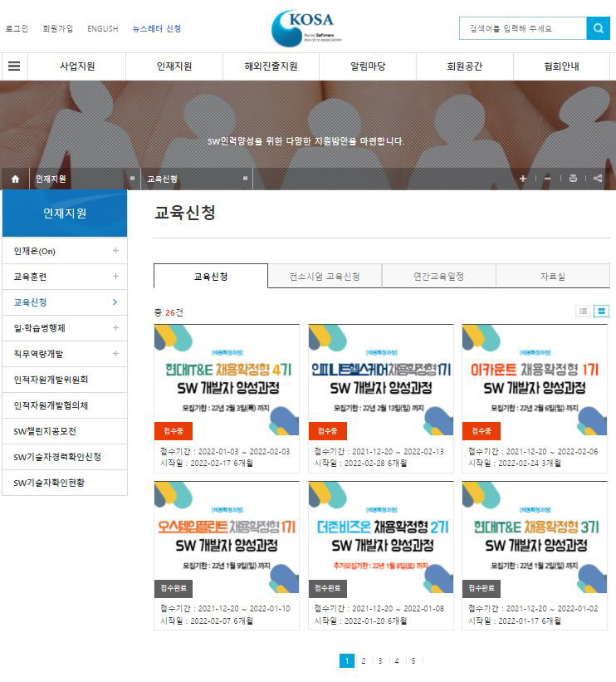Viewport: 616px width, 682px height.
Task: Open the 자료실 tab
Action: 553,276
